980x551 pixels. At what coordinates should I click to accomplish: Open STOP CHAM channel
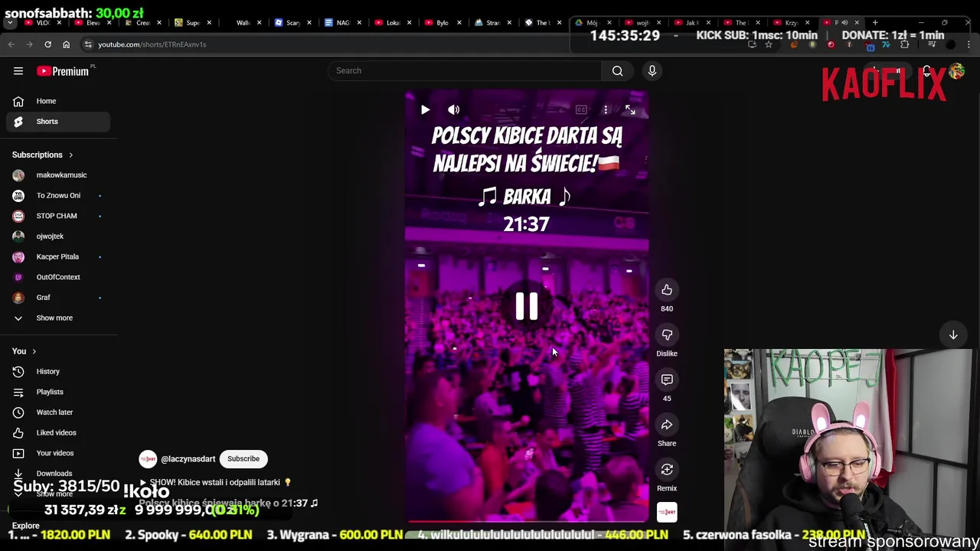[x=58, y=216]
